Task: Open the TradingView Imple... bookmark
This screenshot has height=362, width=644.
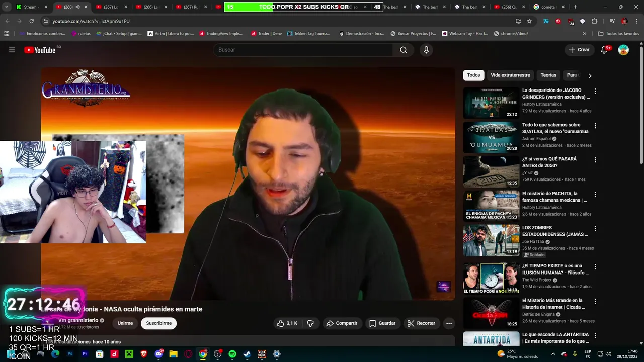Action: pos(221,34)
